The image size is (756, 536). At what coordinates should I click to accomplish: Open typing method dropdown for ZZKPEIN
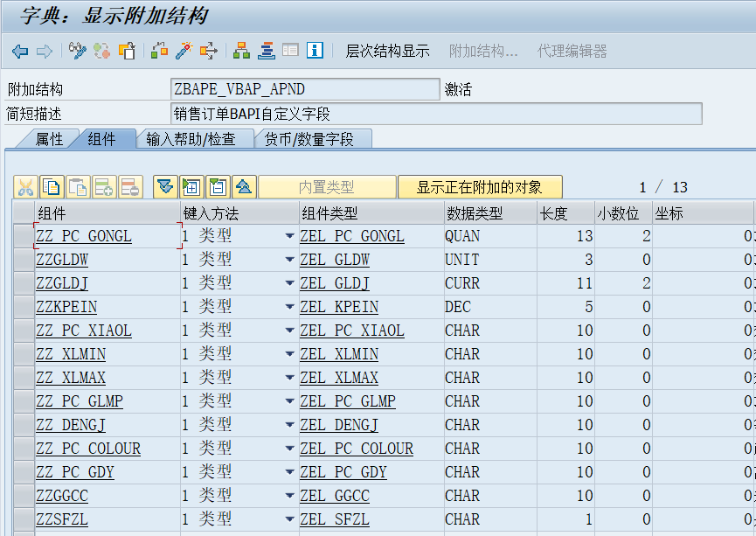click(x=289, y=308)
